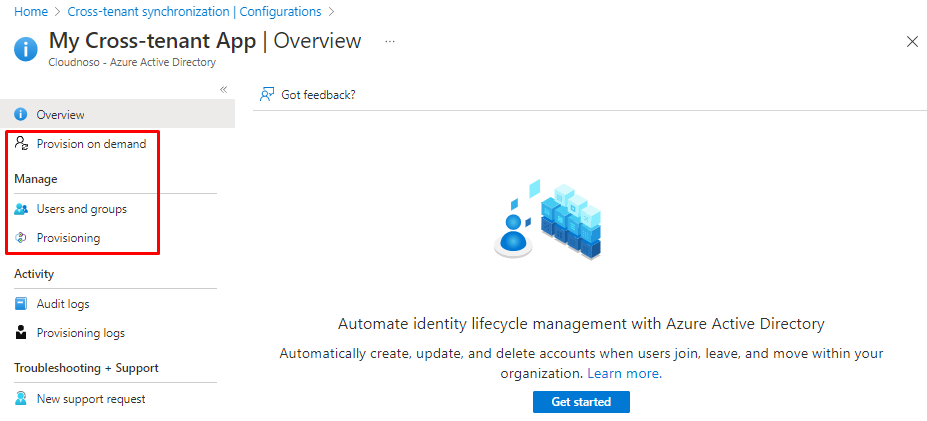The width and height of the screenshot is (927, 421).
Task: Click the Provisioning logs person icon
Action: point(21,333)
